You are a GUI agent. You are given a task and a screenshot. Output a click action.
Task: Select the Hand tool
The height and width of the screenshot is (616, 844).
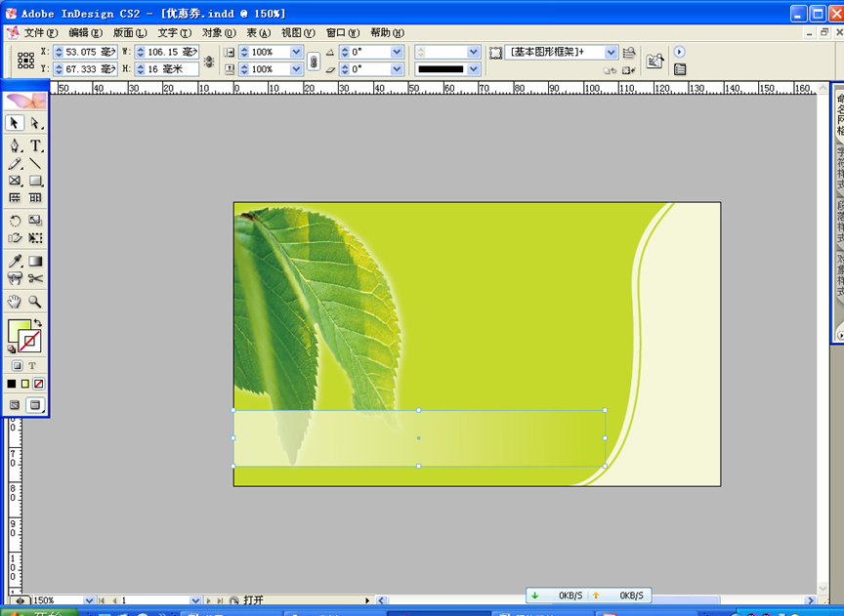pyautogui.click(x=15, y=302)
